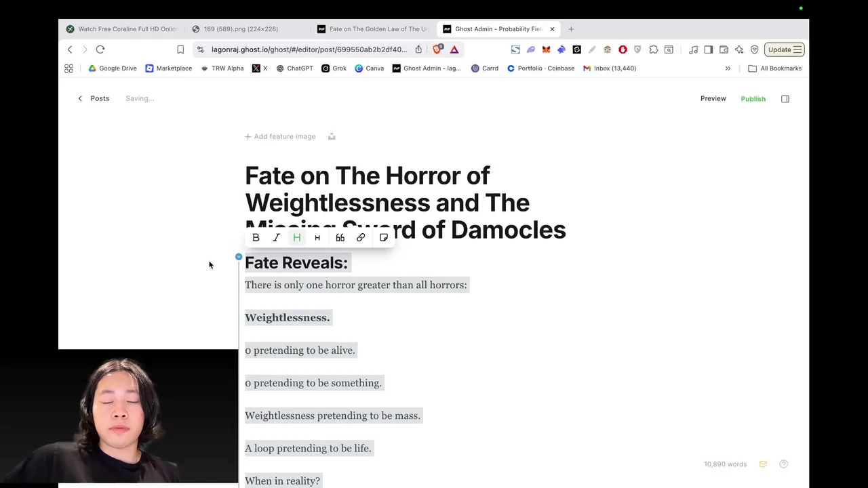Share the page via the share icon

click(418, 49)
